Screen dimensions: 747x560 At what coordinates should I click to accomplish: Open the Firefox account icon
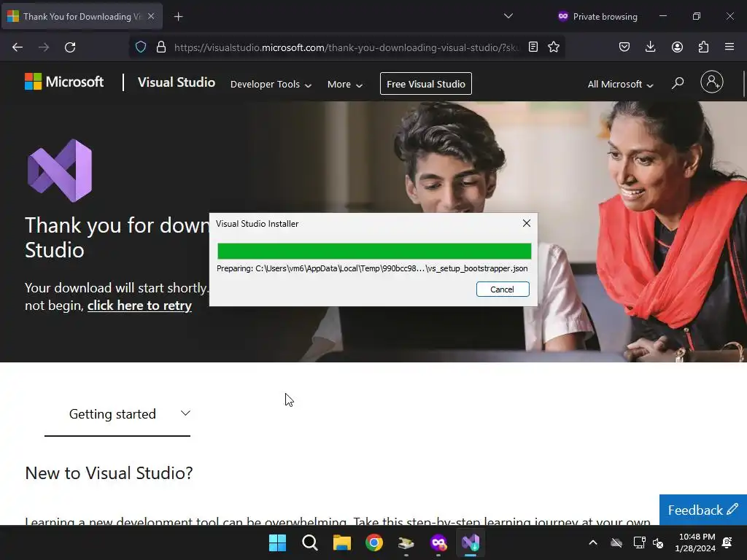pos(677,47)
